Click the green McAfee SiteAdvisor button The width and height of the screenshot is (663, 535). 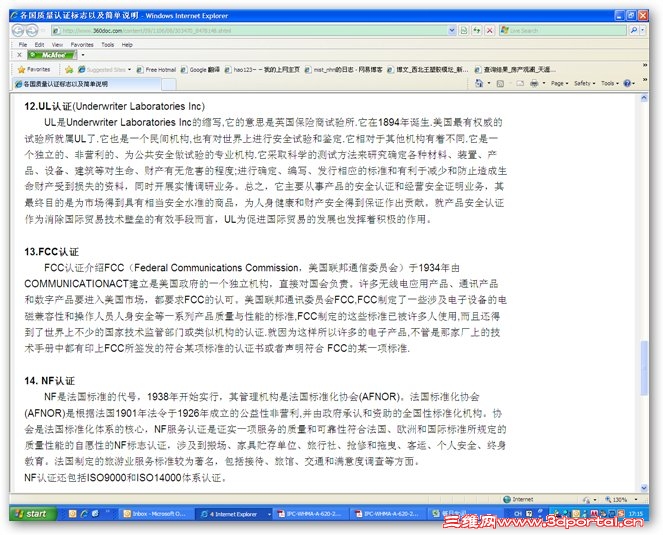pyautogui.click(x=52, y=55)
